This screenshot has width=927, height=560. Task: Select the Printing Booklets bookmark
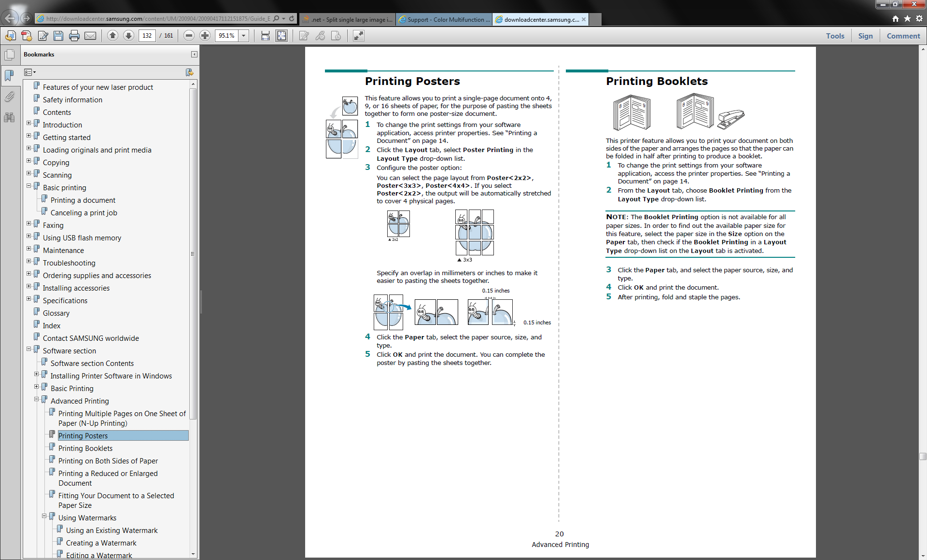pos(86,448)
